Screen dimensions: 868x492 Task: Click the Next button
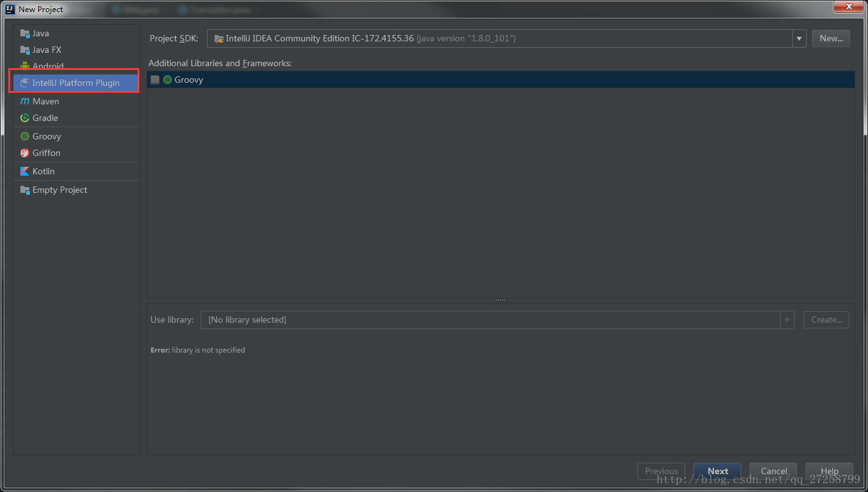click(x=718, y=471)
